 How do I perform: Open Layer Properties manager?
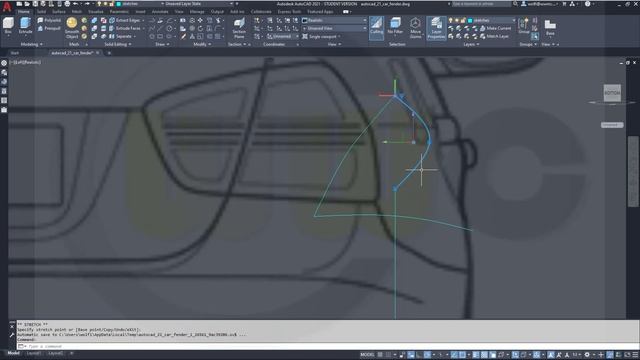(x=436, y=28)
